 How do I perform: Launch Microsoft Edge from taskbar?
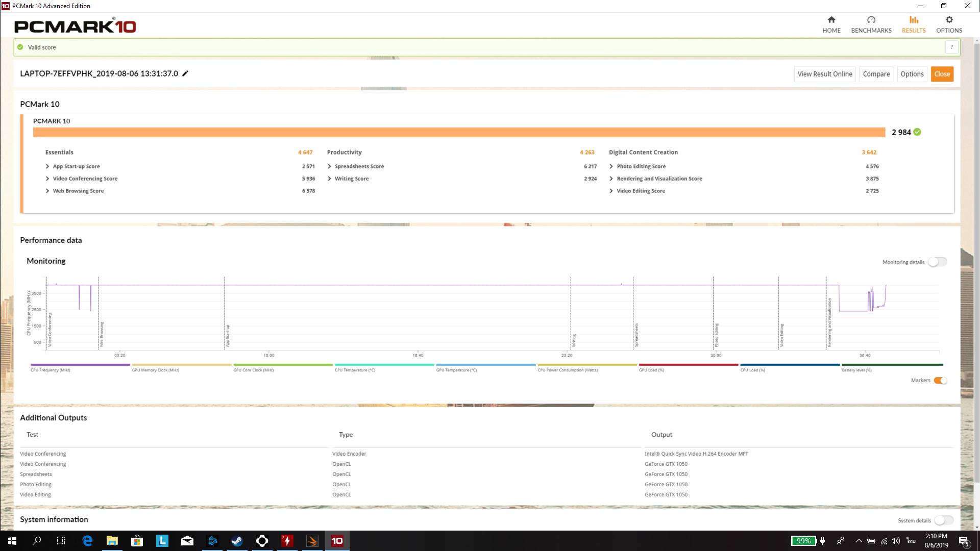(87, 541)
